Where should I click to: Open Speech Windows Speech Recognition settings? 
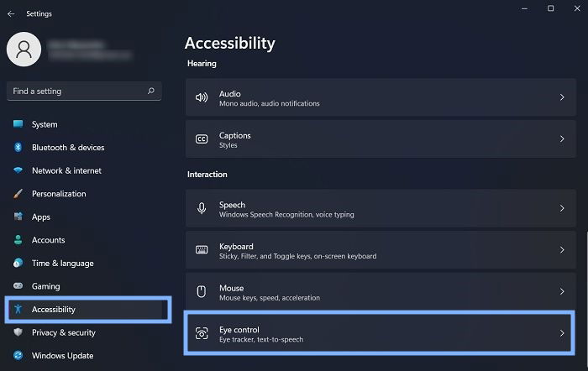point(381,208)
